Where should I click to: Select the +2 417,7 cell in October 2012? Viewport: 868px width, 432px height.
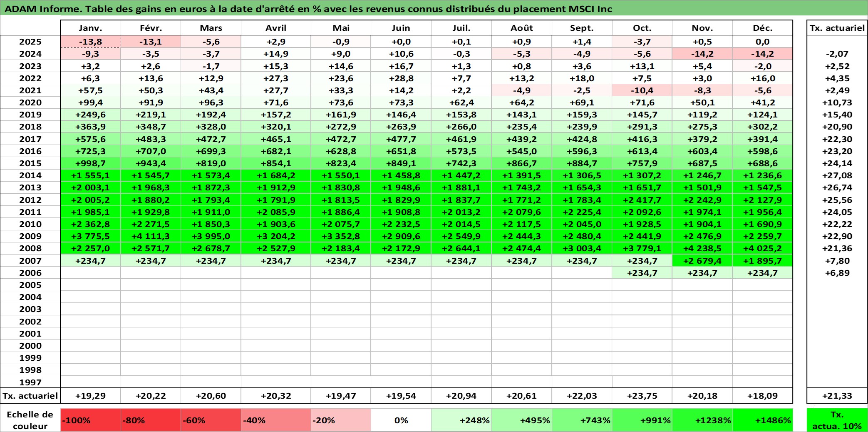[x=642, y=200]
